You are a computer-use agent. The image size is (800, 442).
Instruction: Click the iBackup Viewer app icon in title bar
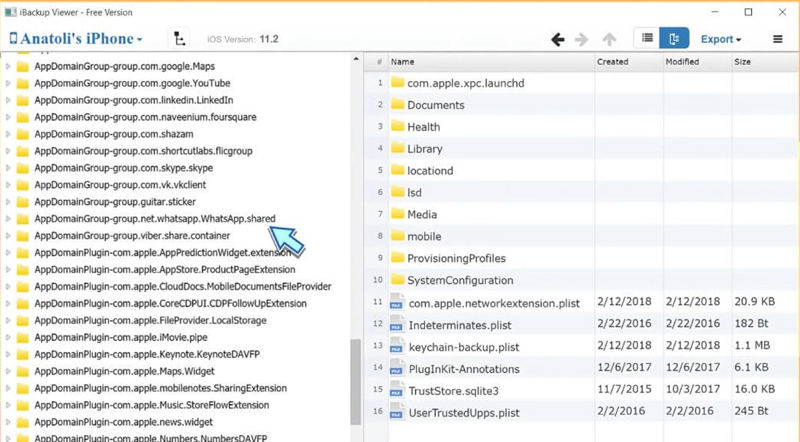tap(10, 12)
